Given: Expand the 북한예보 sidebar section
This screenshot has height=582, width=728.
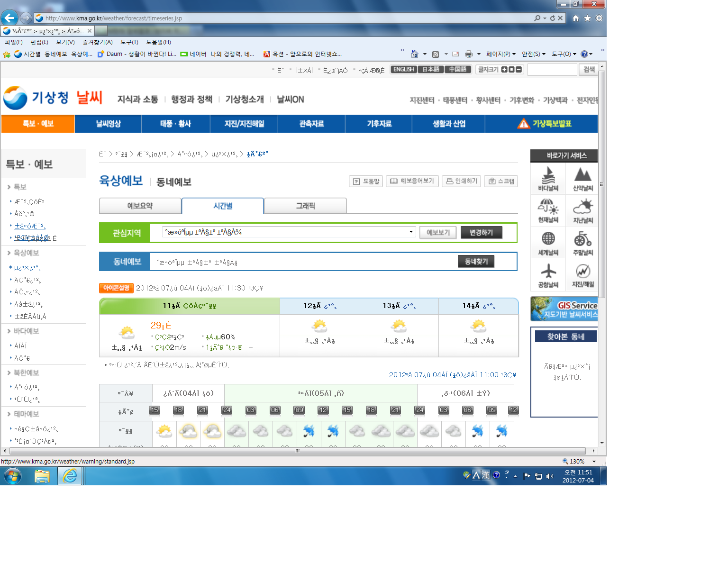Looking at the screenshot, I should (23, 373).
